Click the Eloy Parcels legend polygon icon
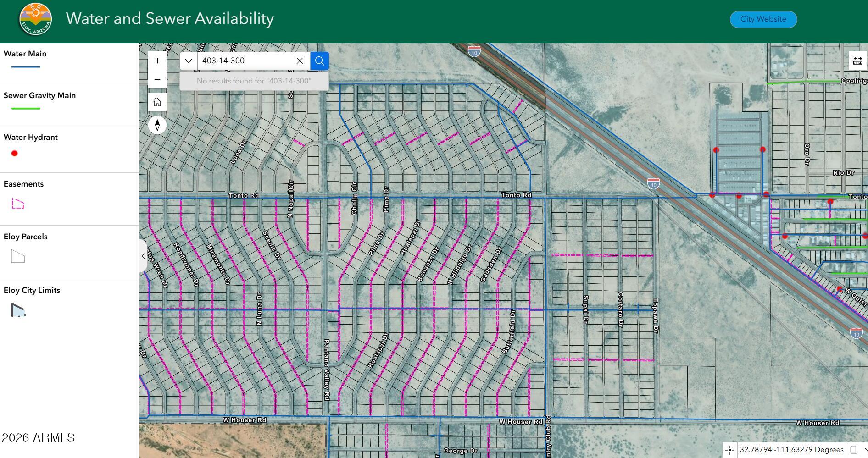The image size is (868, 458). [18, 257]
